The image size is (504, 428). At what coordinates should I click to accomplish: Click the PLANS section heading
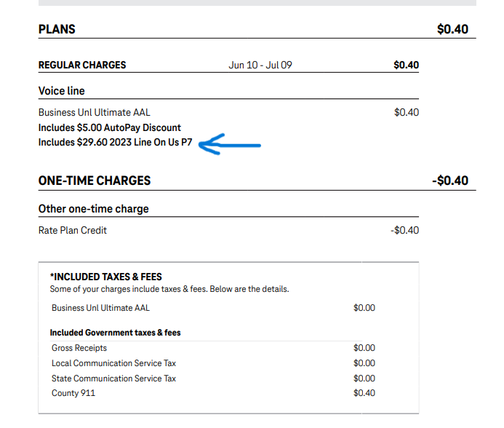click(x=57, y=29)
